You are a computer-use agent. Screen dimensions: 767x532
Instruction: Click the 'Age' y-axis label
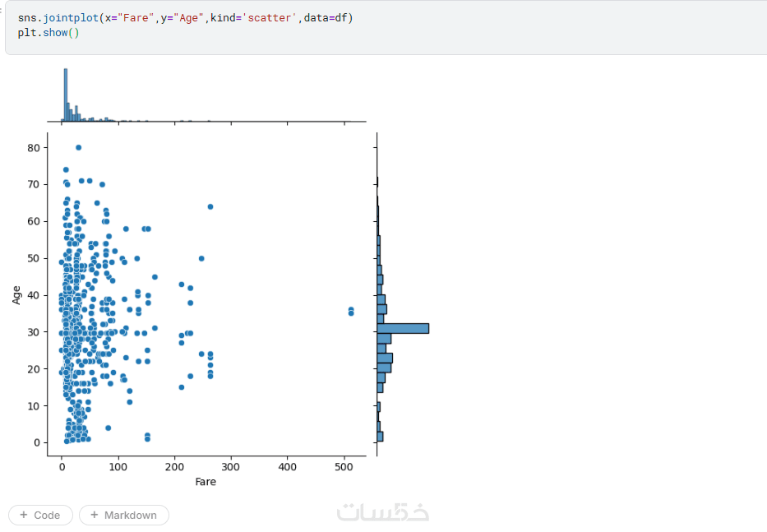pos(16,295)
